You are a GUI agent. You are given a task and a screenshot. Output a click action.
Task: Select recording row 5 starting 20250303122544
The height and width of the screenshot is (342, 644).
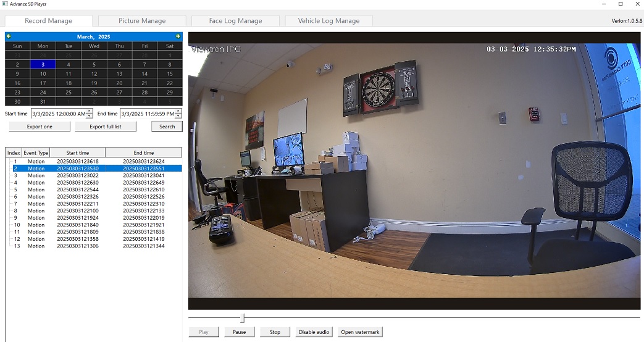[94, 190]
